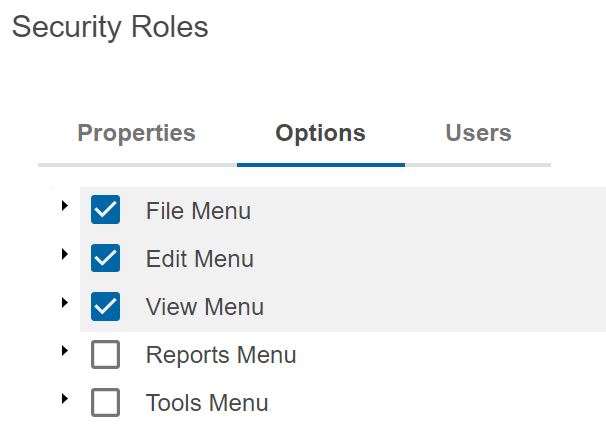
Task: Expand the Edit Menu tree arrow
Action: (x=65, y=254)
